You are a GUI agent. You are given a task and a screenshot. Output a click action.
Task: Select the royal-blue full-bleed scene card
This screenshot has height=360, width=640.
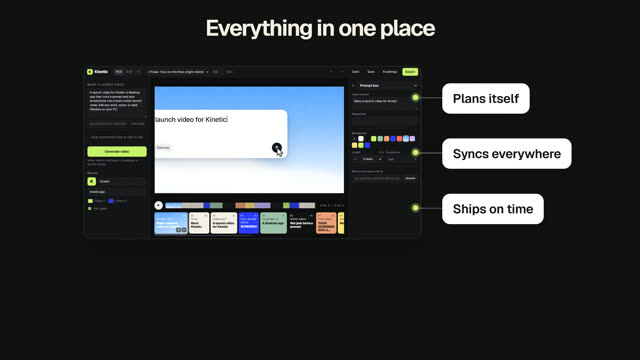(249, 223)
